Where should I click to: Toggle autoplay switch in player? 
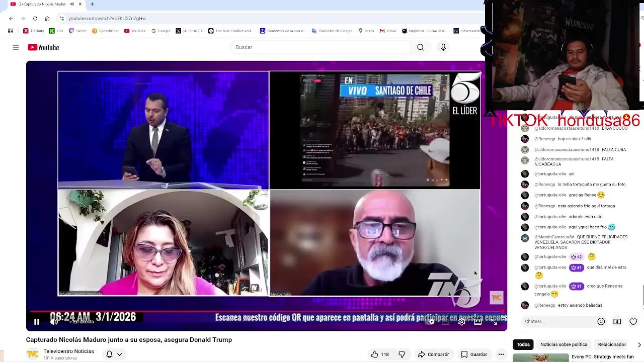click(429, 322)
